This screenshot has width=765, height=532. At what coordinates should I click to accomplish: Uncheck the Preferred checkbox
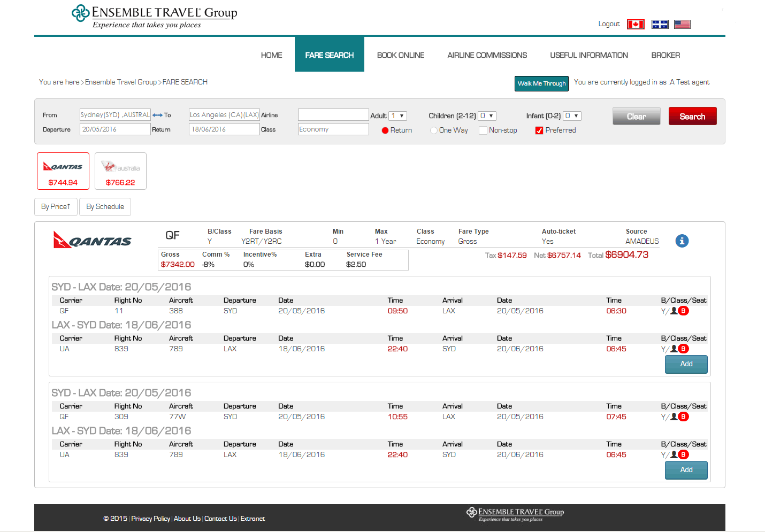point(539,130)
